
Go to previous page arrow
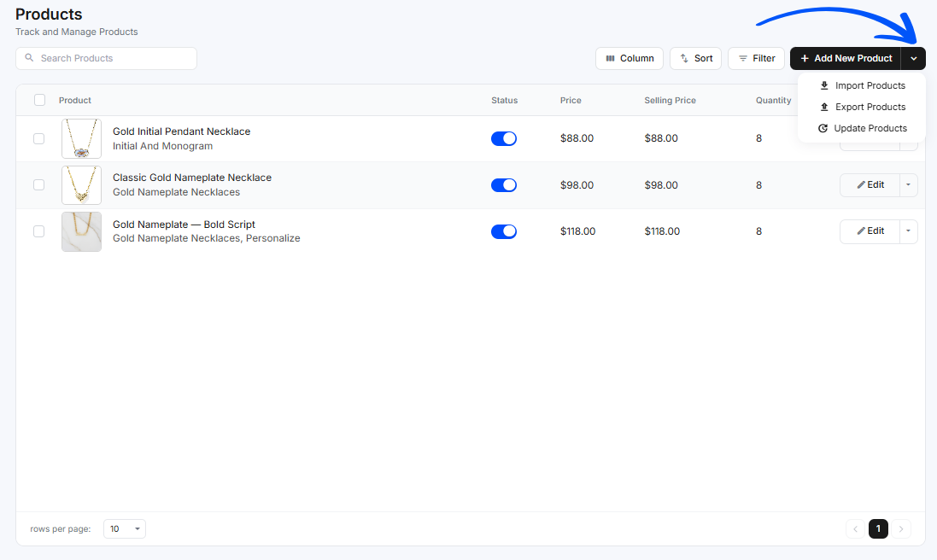855,529
